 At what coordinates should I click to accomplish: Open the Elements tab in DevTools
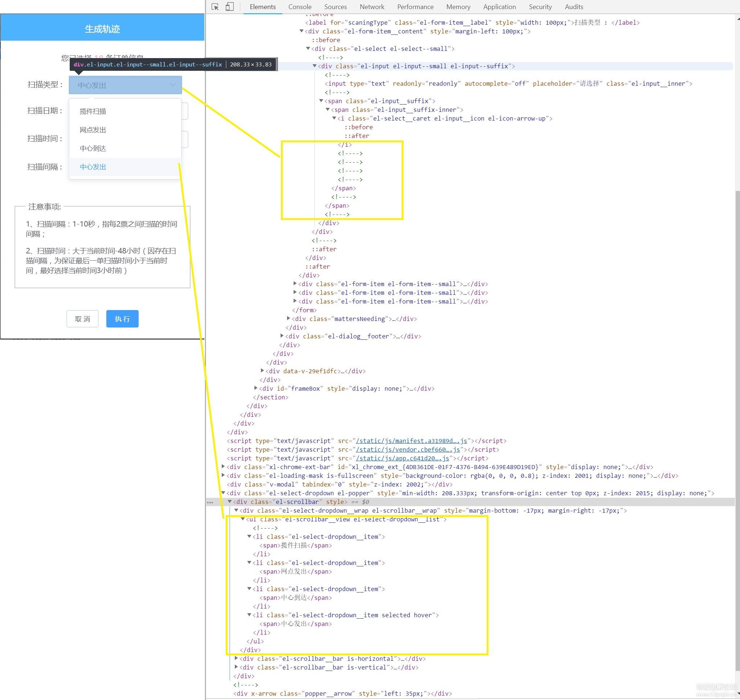pyautogui.click(x=263, y=7)
